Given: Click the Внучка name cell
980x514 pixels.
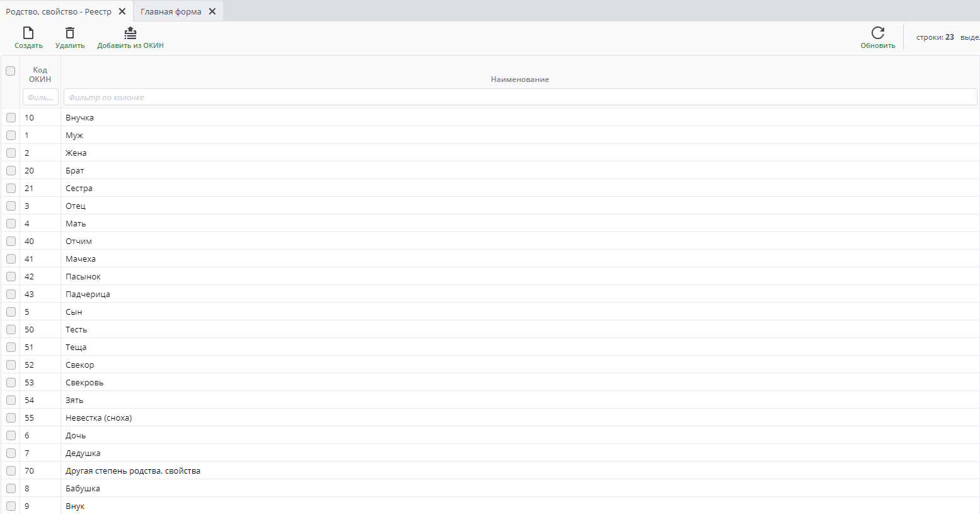Looking at the screenshot, I should pos(520,117).
